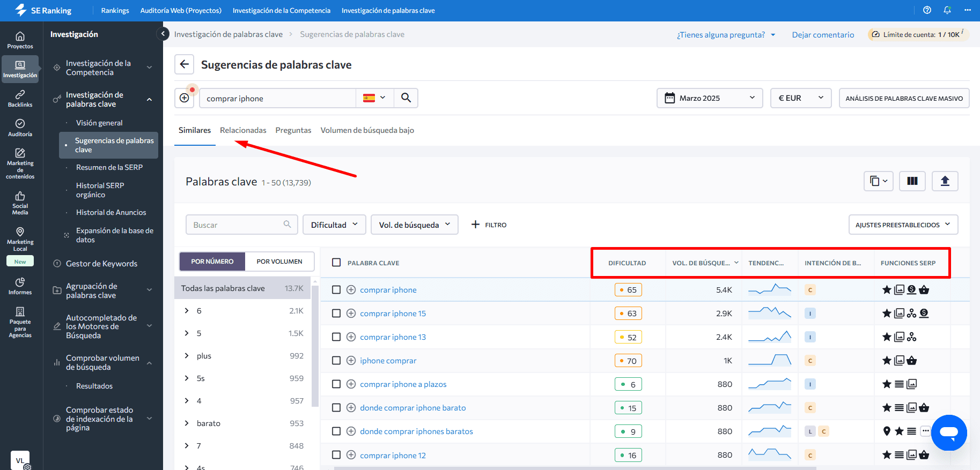The width and height of the screenshot is (980, 470).
Task: Switch to the Preguntas tab
Action: click(293, 130)
